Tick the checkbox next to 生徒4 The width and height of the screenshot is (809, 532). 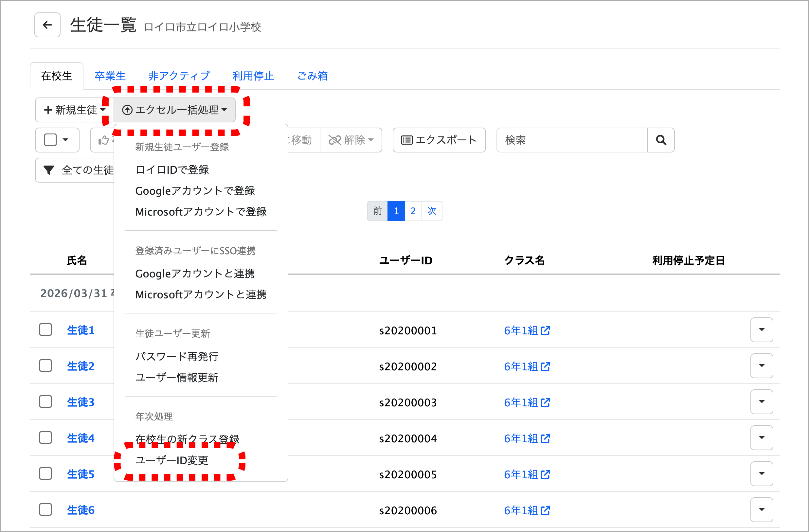(45, 438)
